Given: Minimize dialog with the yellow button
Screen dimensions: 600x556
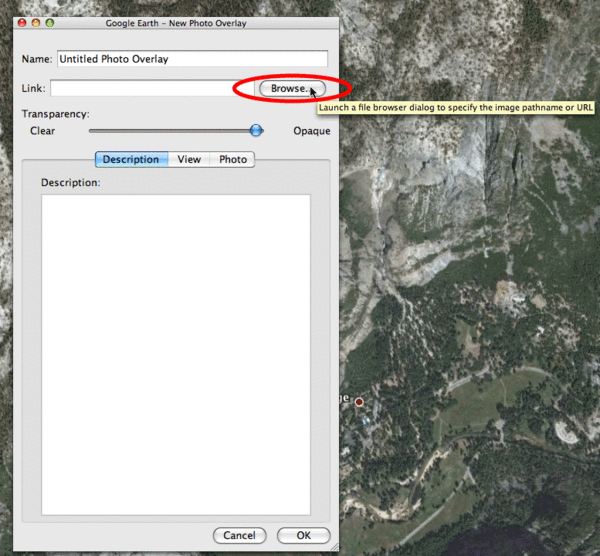Looking at the screenshot, I should (x=36, y=23).
